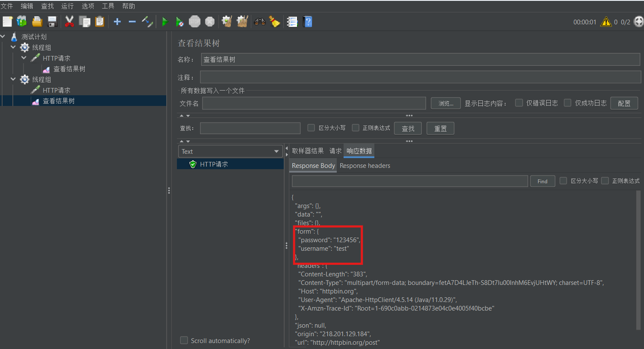
Task: Collapse the first HTTP请求 node
Action: click(24, 58)
